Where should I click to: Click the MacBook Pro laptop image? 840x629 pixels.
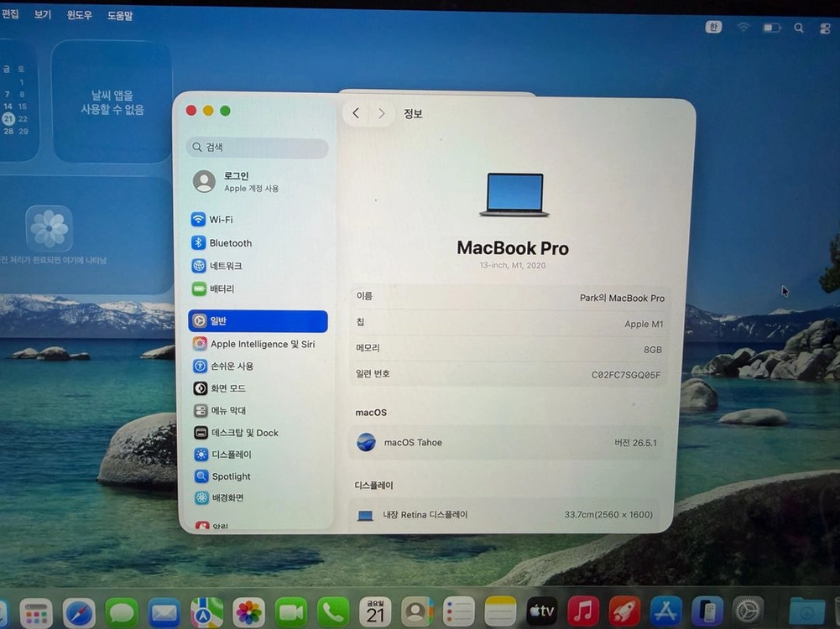(514, 195)
